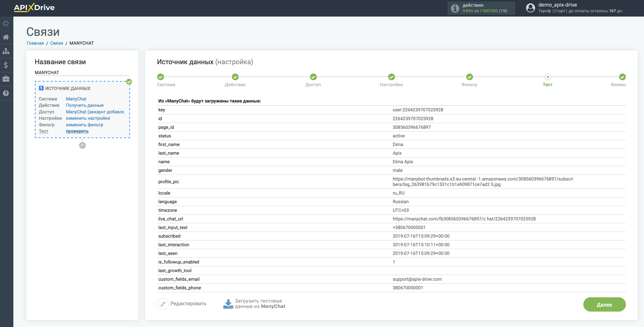
Task: Select the first_name value Dima
Action: point(398,144)
